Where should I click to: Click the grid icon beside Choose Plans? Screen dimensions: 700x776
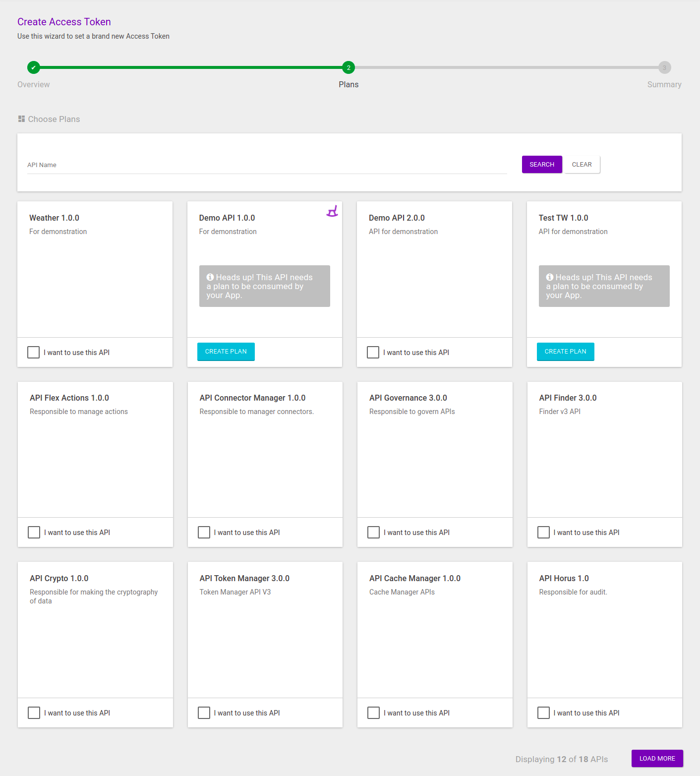coord(21,119)
